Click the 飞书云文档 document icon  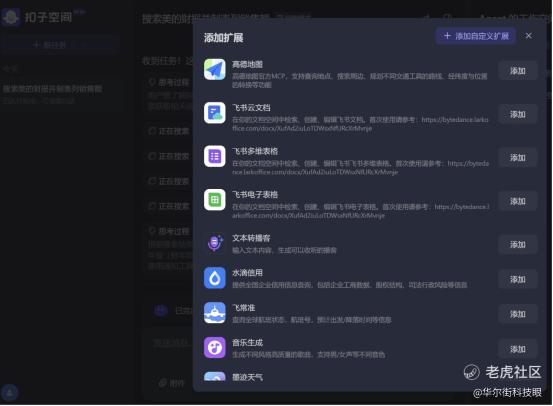[x=214, y=113]
